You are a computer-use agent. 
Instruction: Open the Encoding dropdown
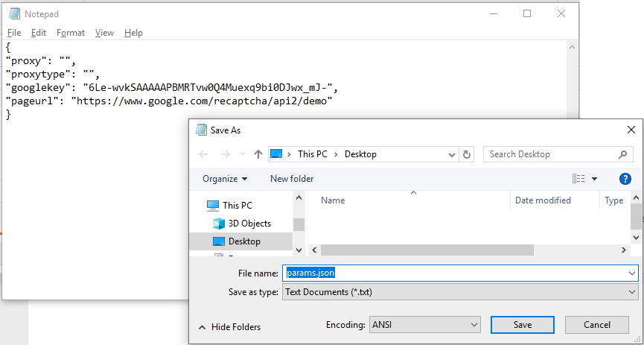[424, 325]
